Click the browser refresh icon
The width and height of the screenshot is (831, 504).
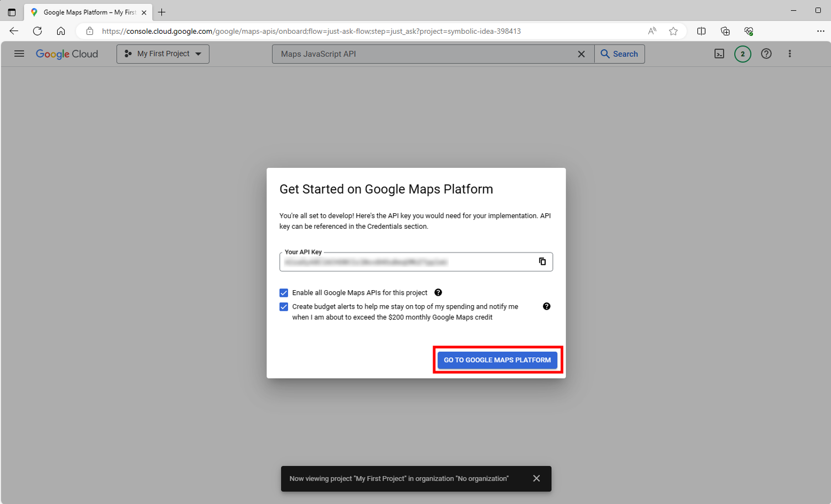pyautogui.click(x=37, y=31)
